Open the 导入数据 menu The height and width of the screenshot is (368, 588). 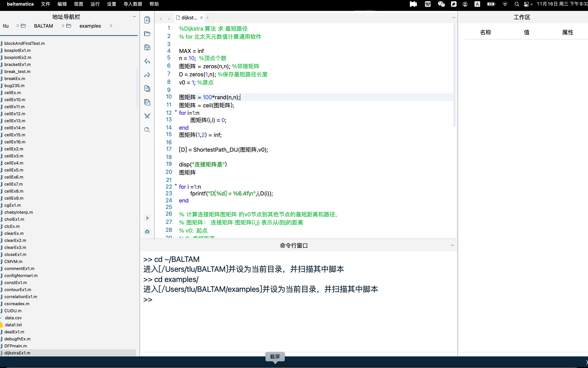tap(133, 4)
